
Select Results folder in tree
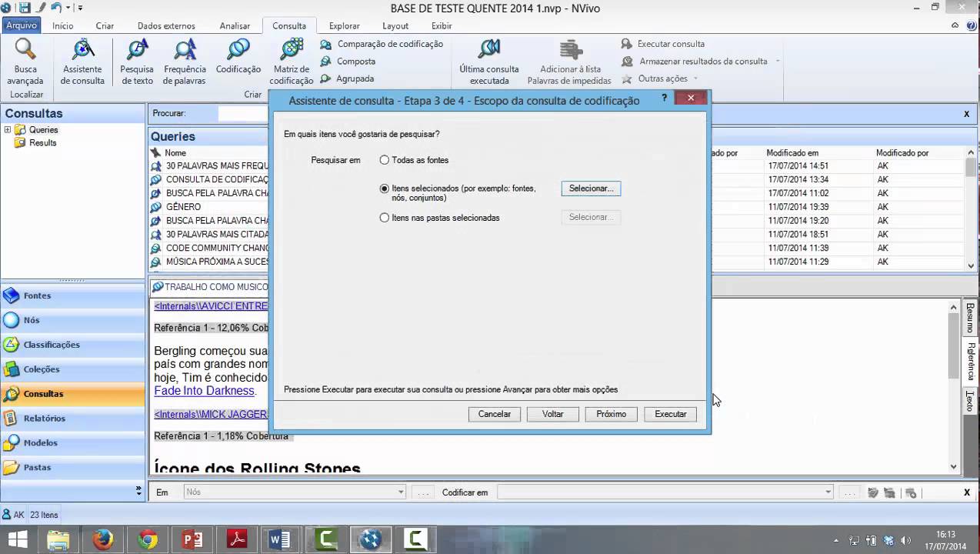tap(42, 143)
